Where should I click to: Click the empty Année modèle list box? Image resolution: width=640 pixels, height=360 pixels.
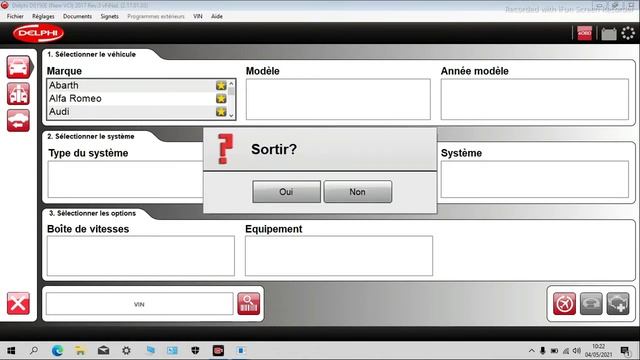click(535, 99)
